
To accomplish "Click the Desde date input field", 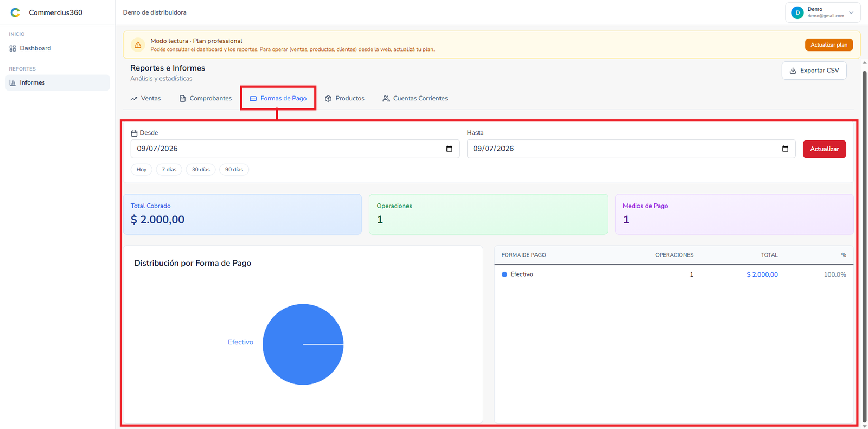I will coord(295,149).
